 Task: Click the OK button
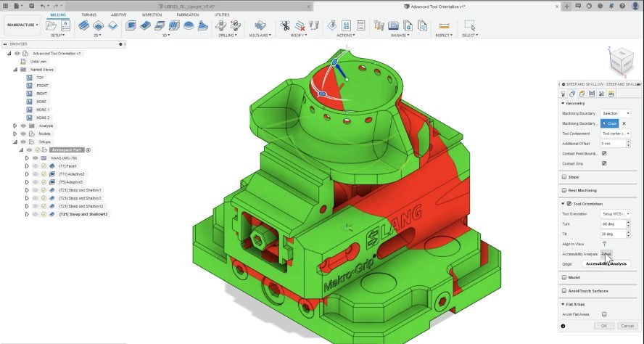click(604, 326)
